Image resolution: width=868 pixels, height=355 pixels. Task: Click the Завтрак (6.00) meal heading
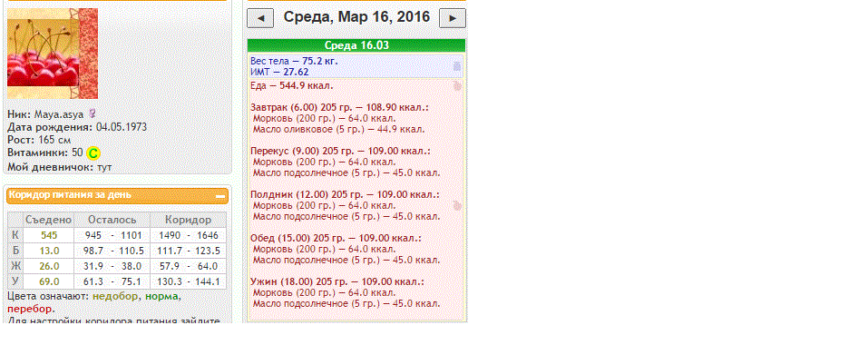[x=339, y=107]
